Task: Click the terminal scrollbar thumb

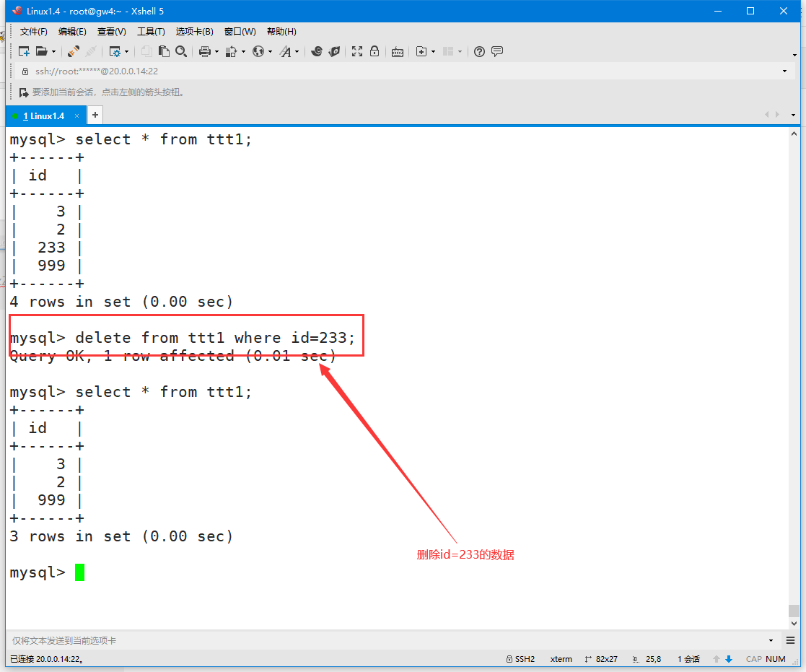Action: click(x=794, y=611)
